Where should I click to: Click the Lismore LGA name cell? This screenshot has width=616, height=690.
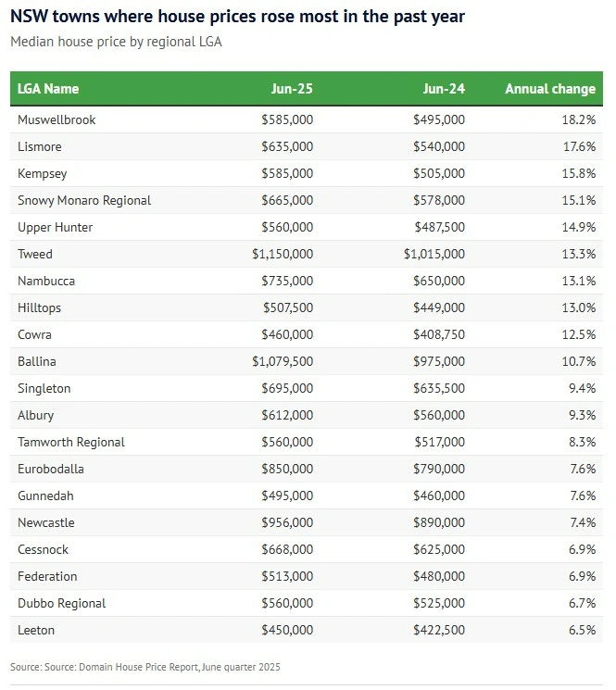pyautogui.click(x=43, y=146)
